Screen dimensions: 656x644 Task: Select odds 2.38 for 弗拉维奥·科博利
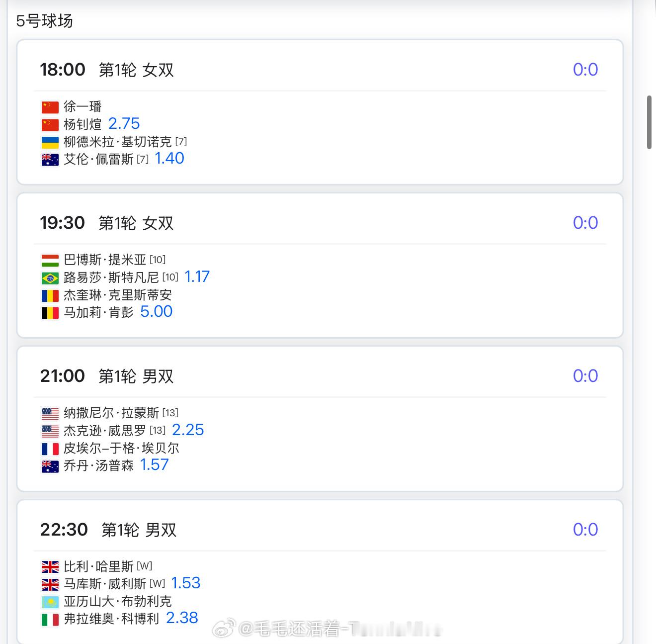[x=182, y=618]
